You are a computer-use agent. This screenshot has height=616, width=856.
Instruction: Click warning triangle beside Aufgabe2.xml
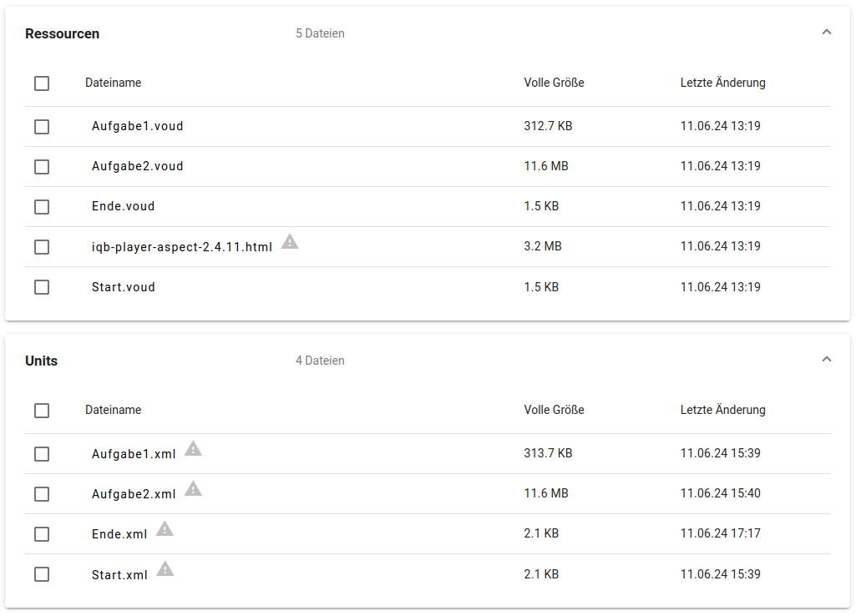point(193,489)
